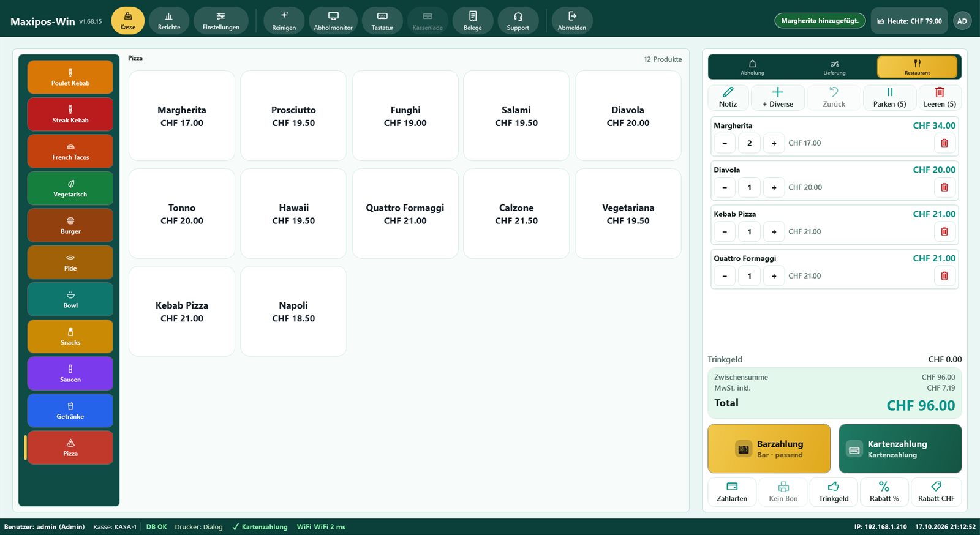Park the order with Parken (5)
The width and height of the screenshot is (980, 535).
890,97
